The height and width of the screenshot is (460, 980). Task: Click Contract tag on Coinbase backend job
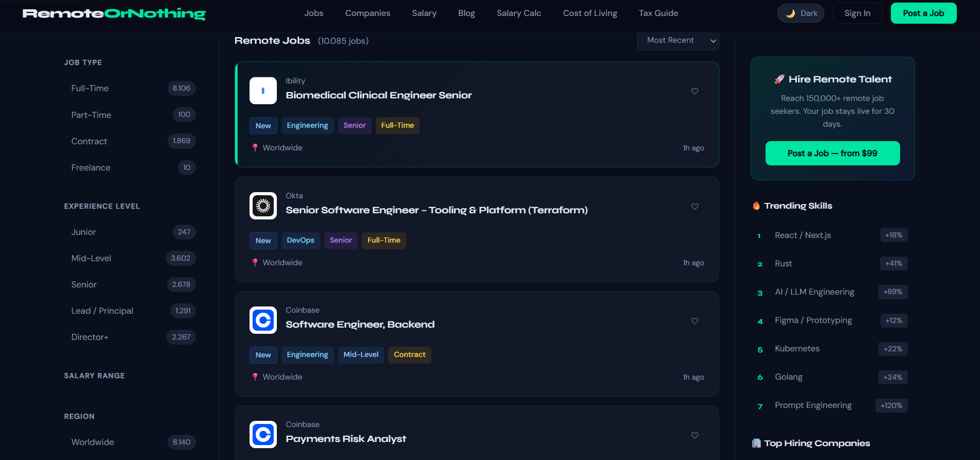click(410, 355)
